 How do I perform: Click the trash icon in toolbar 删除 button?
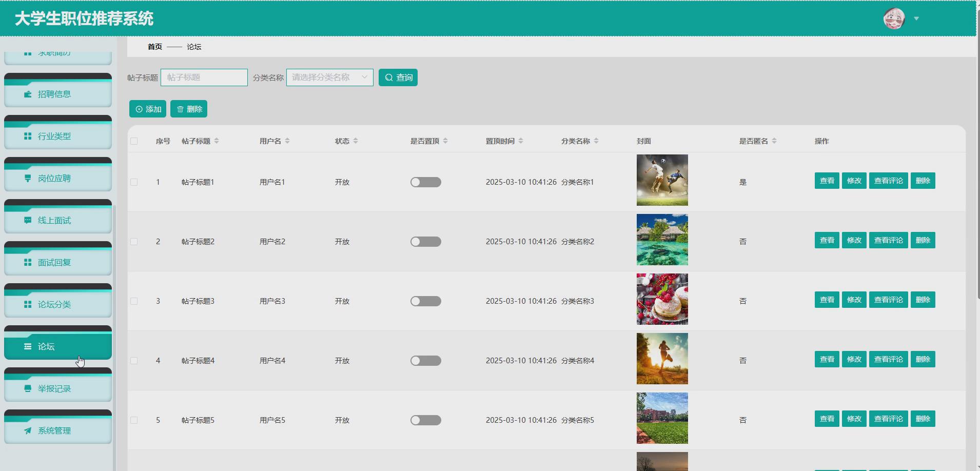(180, 109)
